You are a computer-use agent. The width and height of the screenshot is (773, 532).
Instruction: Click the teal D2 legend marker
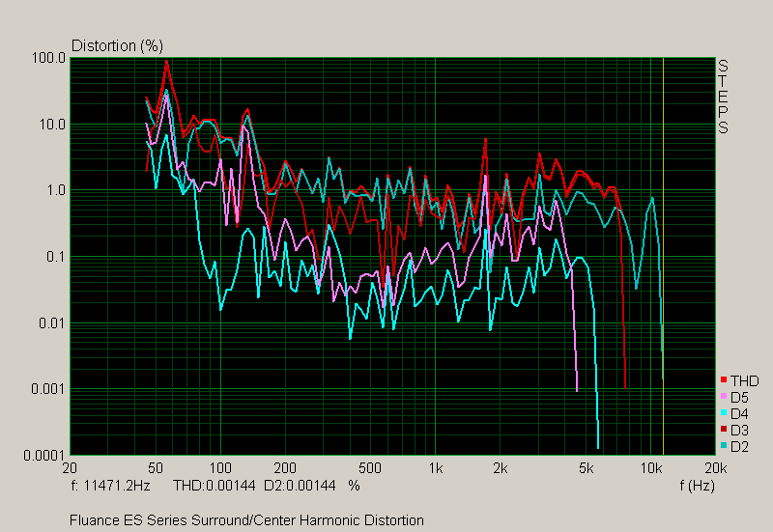click(x=724, y=447)
